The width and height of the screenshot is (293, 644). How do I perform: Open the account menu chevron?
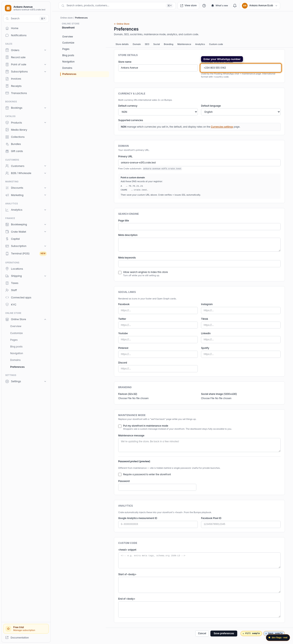pyautogui.click(x=276, y=6)
